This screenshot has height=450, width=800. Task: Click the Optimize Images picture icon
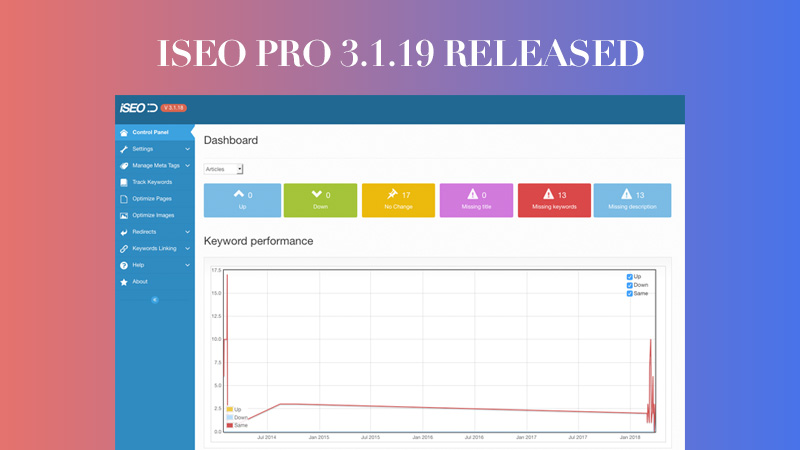pyautogui.click(x=124, y=215)
